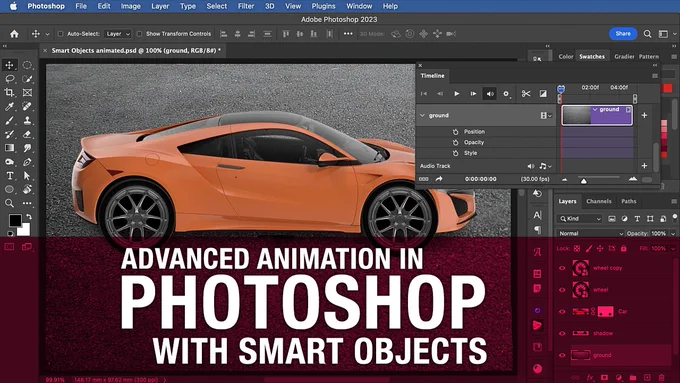The image size is (680, 383).
Task: Select the Eraser tool
Action: click(x=27, y=134)
